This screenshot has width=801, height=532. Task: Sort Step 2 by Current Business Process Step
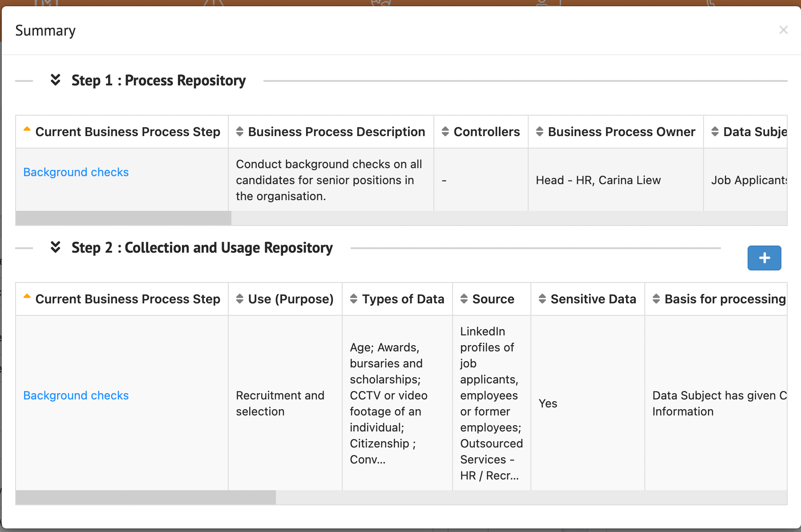click(x=122, y=299)
